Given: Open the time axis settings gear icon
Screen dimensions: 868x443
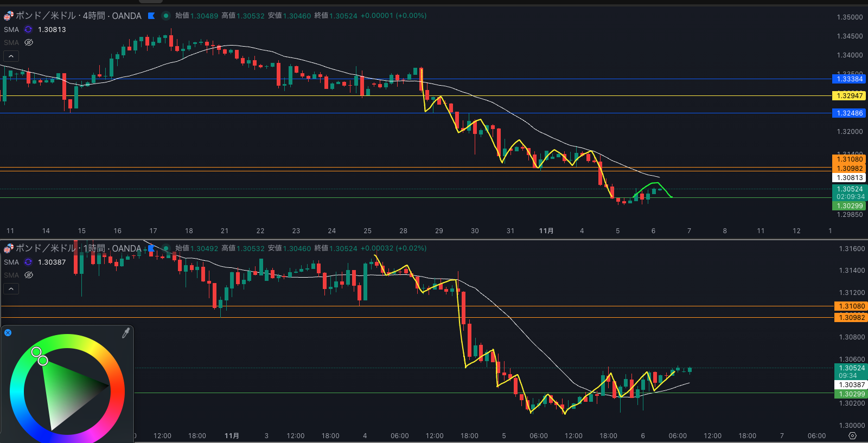Looking at the screenshot, I should [x=852, y=436].
